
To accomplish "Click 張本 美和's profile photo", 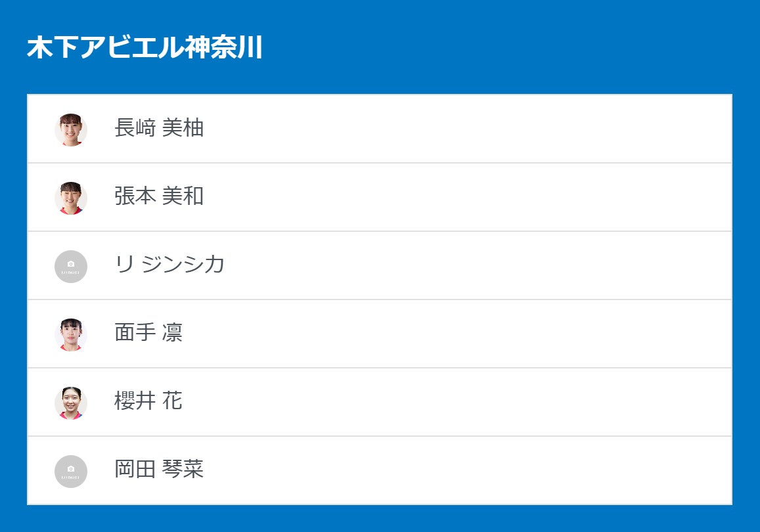I will coord(71,198).
